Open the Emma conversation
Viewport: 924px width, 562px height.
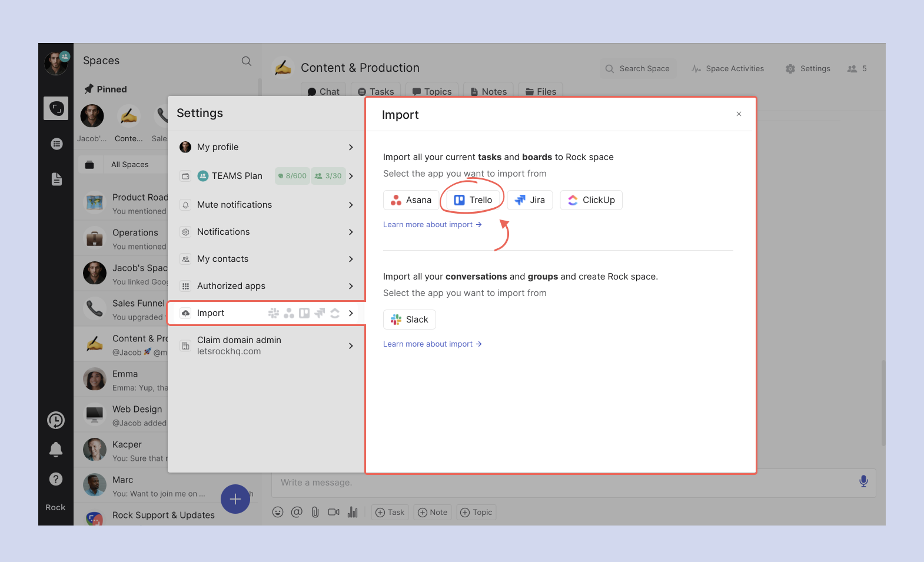(x=121, y=380)
